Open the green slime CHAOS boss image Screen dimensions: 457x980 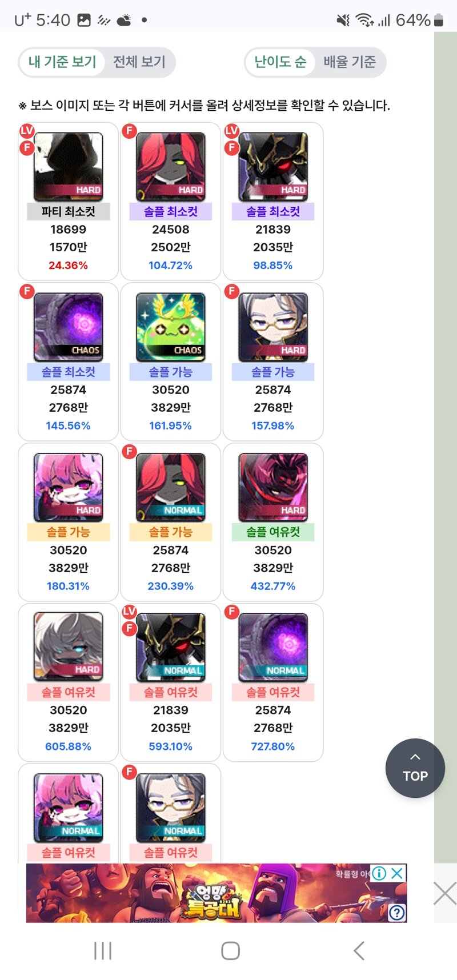[171, 327]
